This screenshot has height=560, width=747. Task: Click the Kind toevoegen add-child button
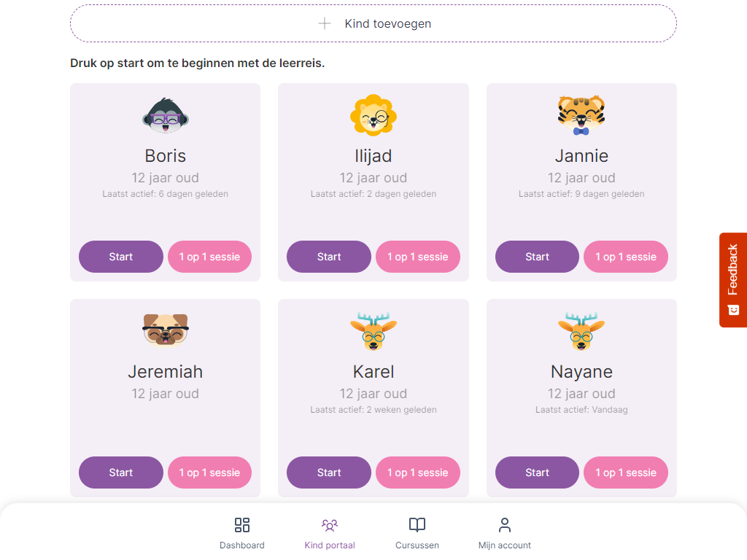coord(388,23)
